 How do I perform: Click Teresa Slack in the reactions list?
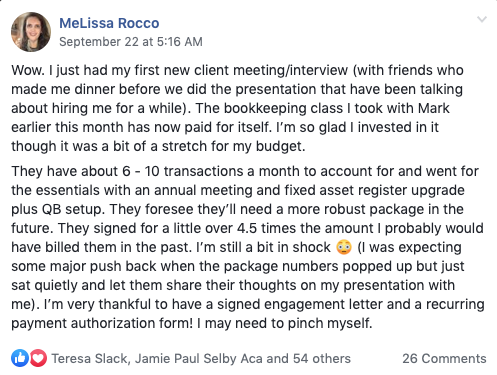(x=90, y=359)
